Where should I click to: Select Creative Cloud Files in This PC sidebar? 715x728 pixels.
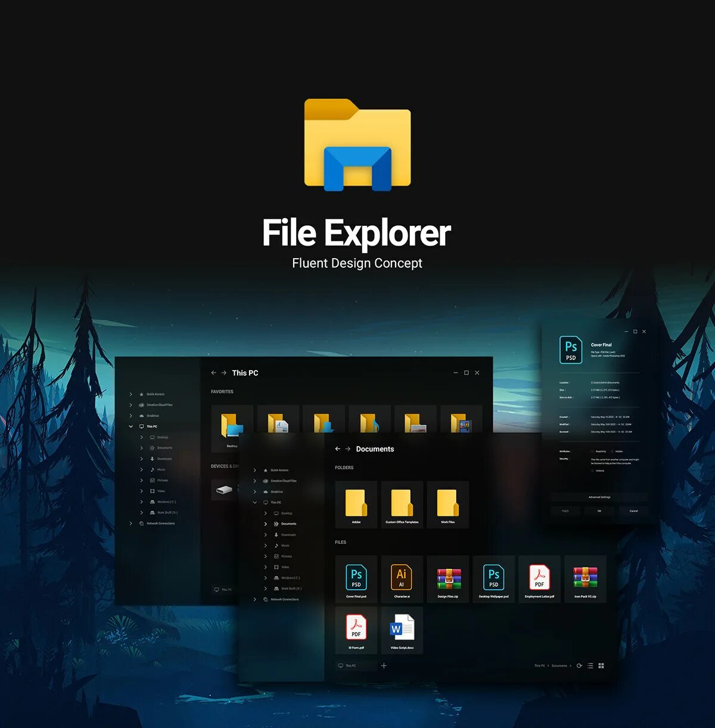click(156, 405)
